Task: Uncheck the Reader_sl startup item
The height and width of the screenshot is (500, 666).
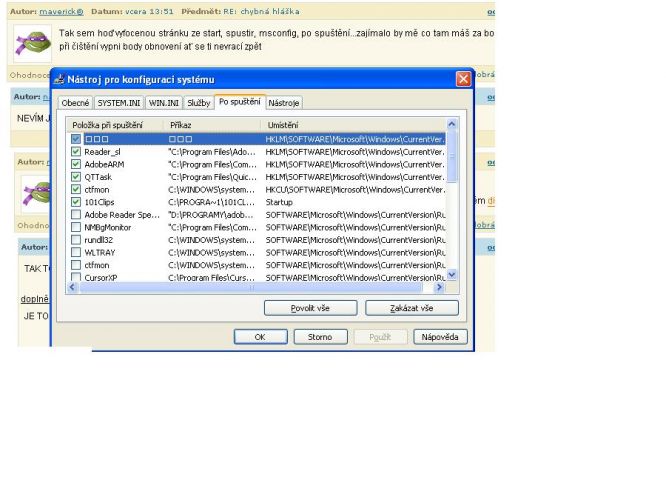Action: (x=76, y=152)
